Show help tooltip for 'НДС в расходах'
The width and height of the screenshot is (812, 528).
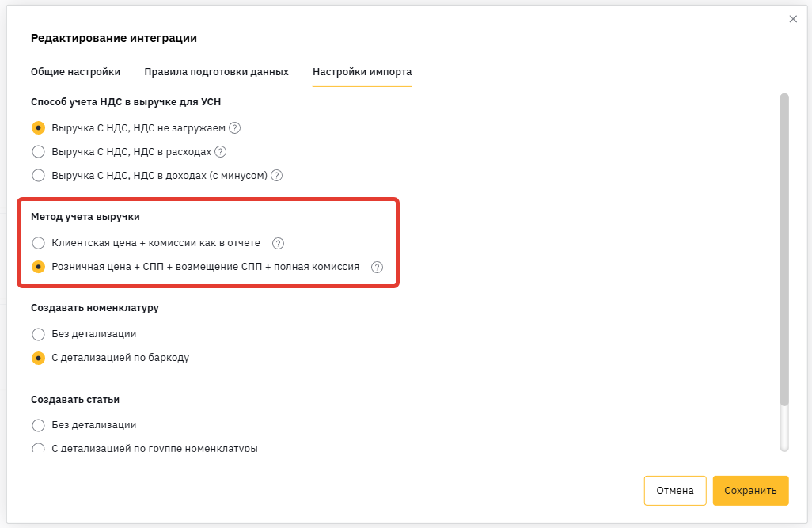[x=221, y=152]
